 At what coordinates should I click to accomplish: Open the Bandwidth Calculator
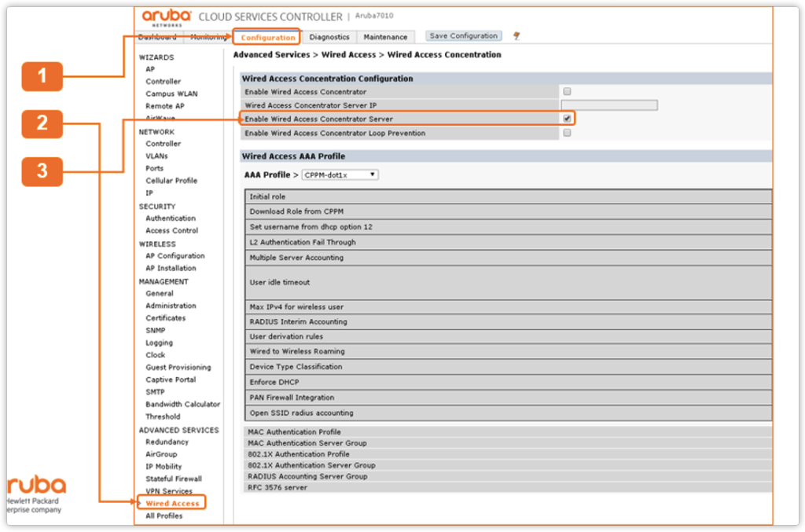coord(182,404)
